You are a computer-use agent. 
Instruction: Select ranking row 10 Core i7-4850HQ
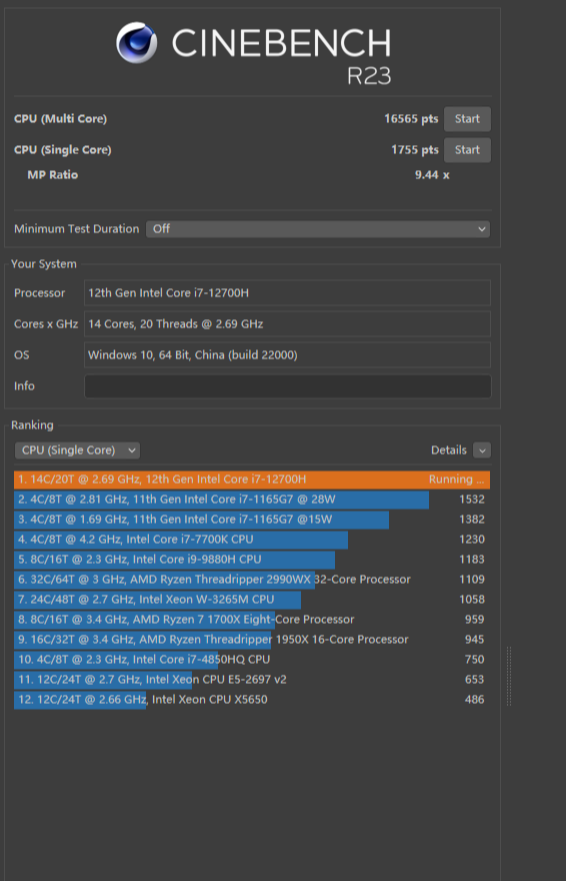coord(252,660)
